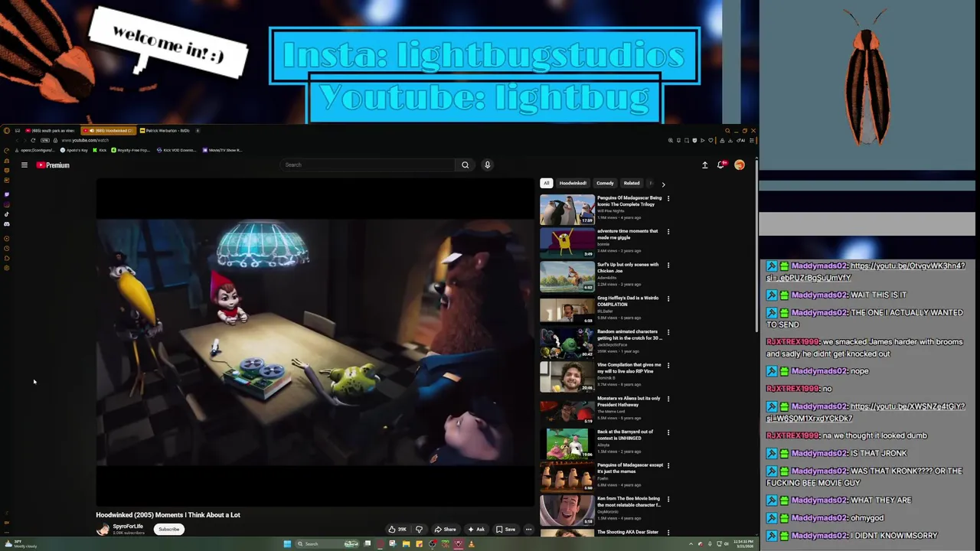This screenshot has width=980, height=551.
Task: Open browser tab search magnifier
Action: coord(727,131)
